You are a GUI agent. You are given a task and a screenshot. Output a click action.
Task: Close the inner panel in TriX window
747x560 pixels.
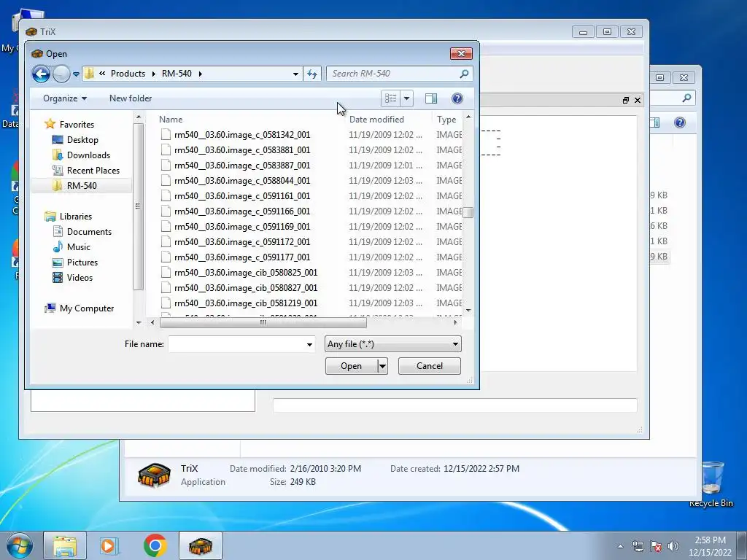coord(638,101)
